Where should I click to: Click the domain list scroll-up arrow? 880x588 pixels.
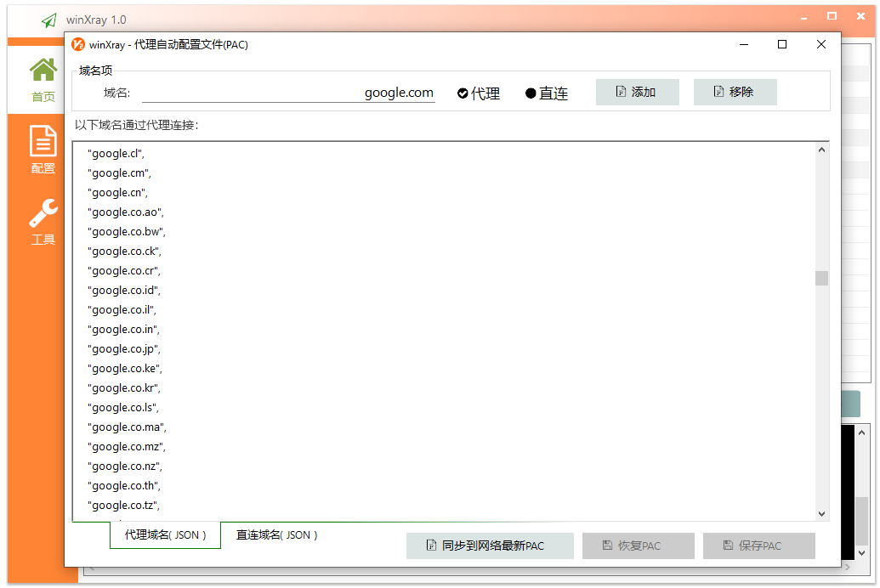pyautogui.click(x=821, y=150)
